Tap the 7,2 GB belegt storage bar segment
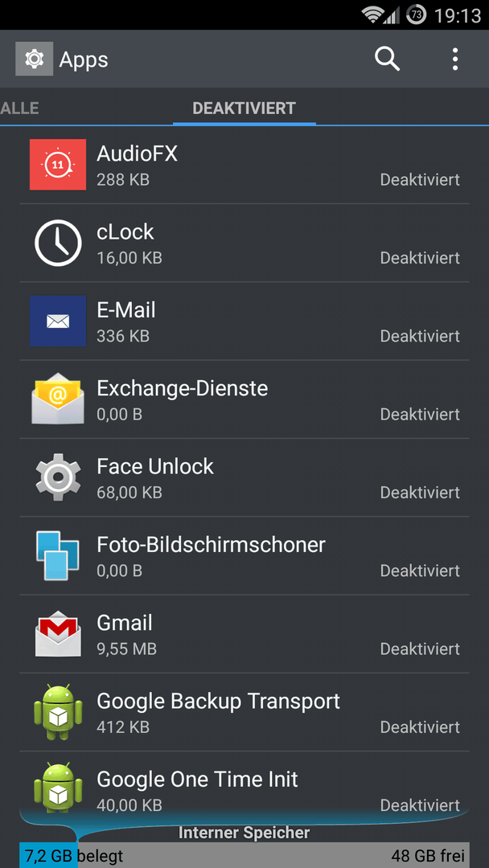The height and width of the screenshot is (868, 489). (x=49, y=856)
